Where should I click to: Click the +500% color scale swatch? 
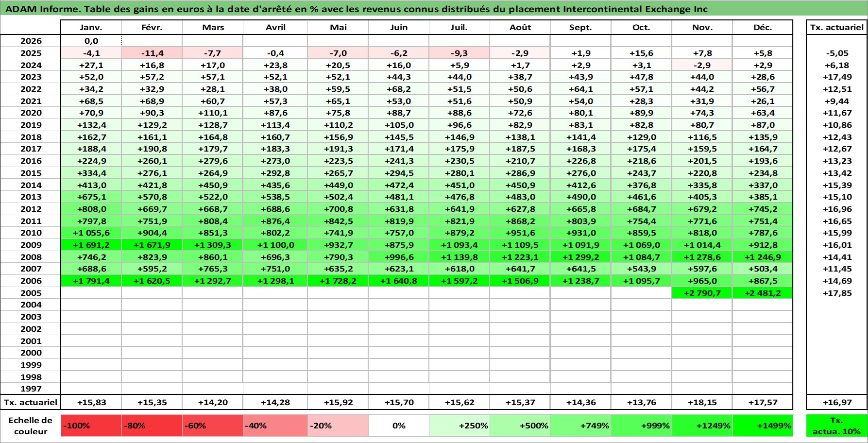pos(520,426)
